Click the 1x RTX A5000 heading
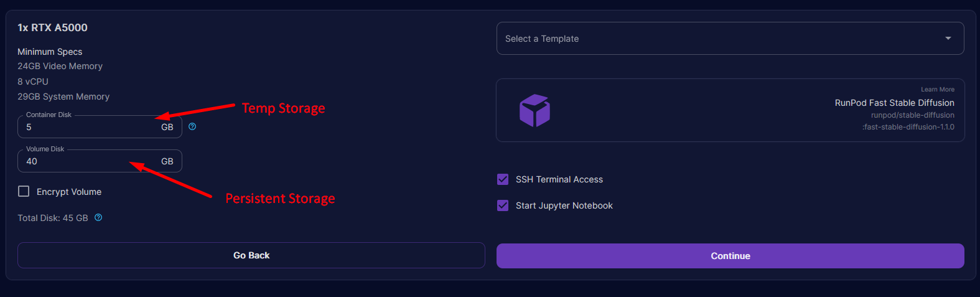The image size is (980, 297). pos(53,27)
